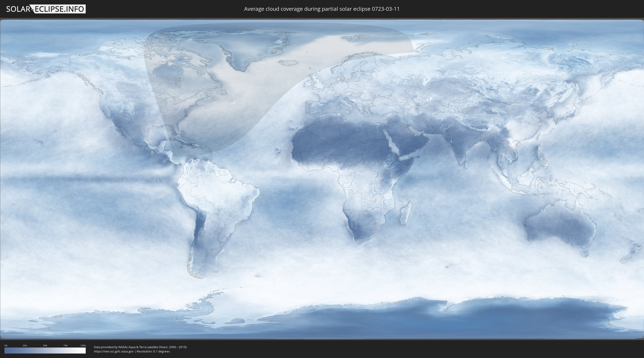644x358 pixels.
Task: Click the NASA Aqua & Terra data credit
Action: (x=140, y=347)
